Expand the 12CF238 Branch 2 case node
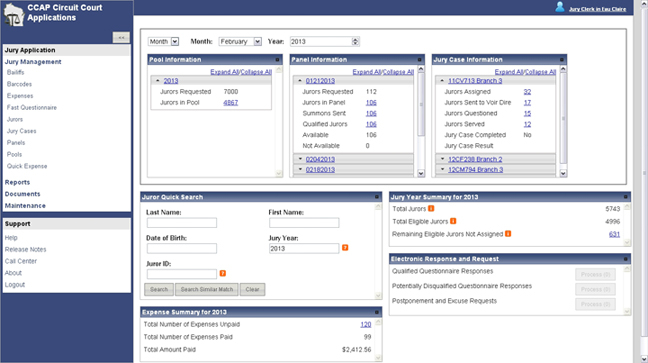Viewport: 648px width, 363px height. point(442,159)
